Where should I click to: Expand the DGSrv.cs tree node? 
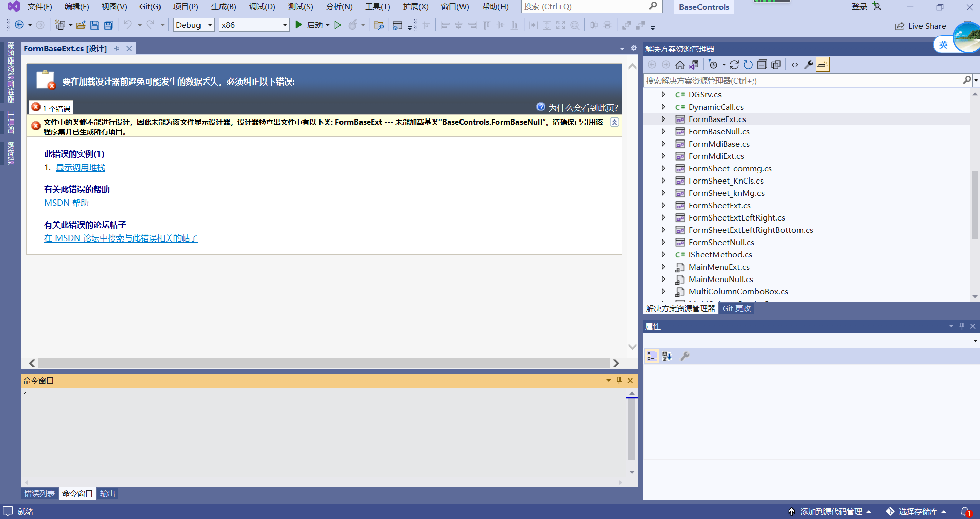pos(663,94)
